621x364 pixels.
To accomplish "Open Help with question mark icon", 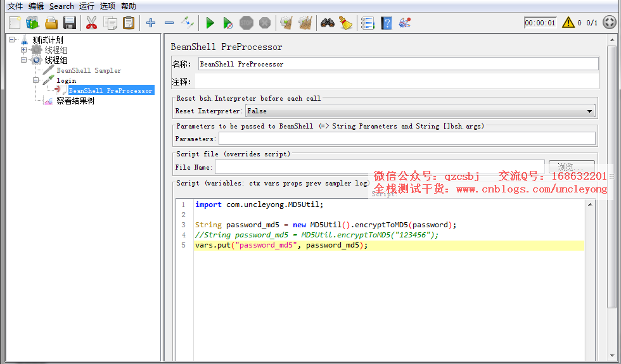I will click(x=387, y=23).
